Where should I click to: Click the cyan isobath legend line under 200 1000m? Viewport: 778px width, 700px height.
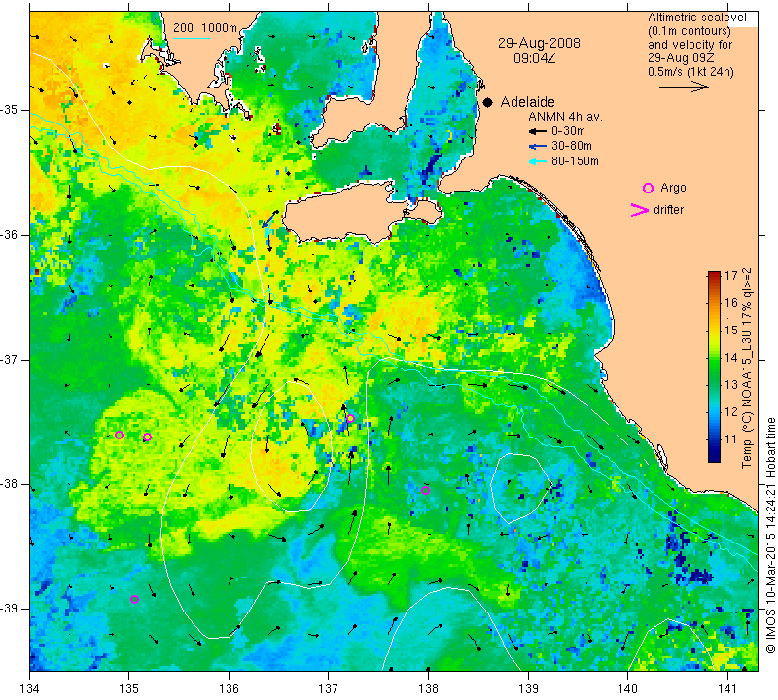coord(191,38)
